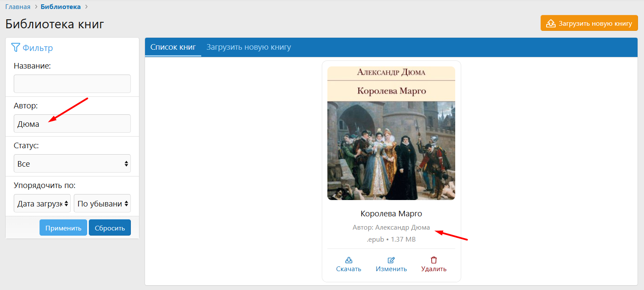
Task: Open the Дата загрузки sort field dropdown
Action: point(42,203)
